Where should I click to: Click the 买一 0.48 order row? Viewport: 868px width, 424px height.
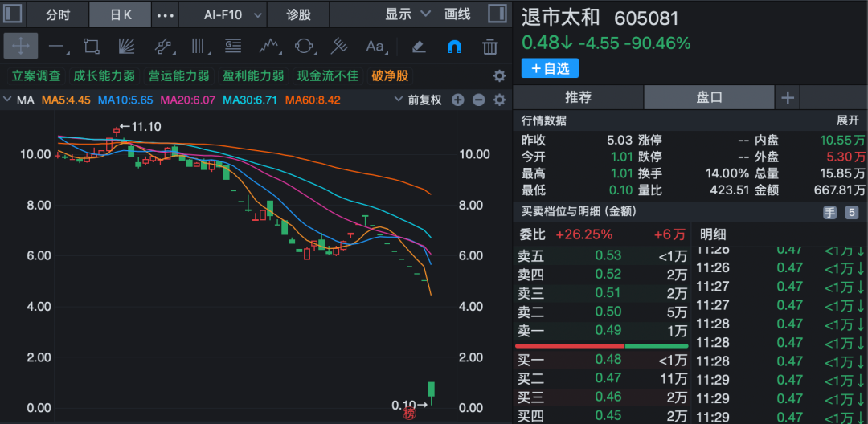[x=602, y=360]
